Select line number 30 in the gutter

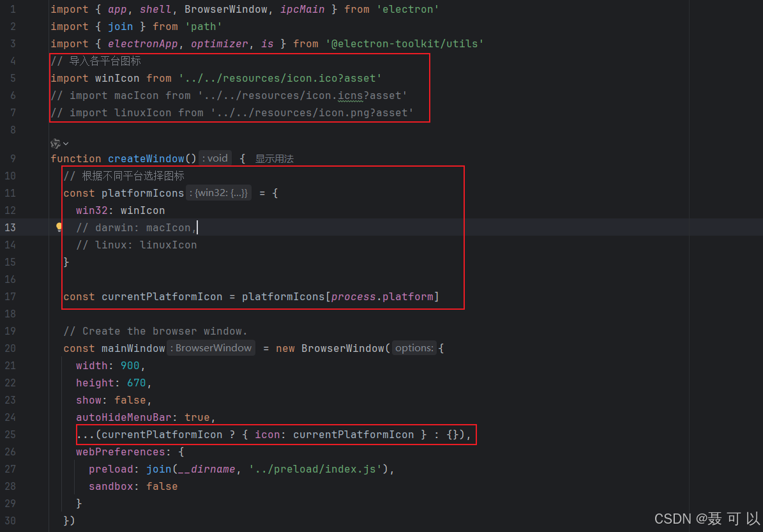click(x=10, y=521)
